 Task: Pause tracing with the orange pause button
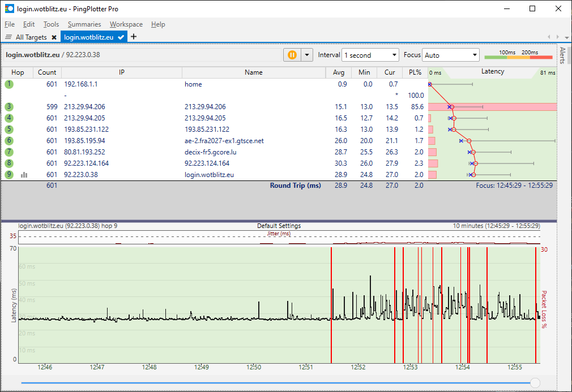pyautogui.click(x=292, y=55)
